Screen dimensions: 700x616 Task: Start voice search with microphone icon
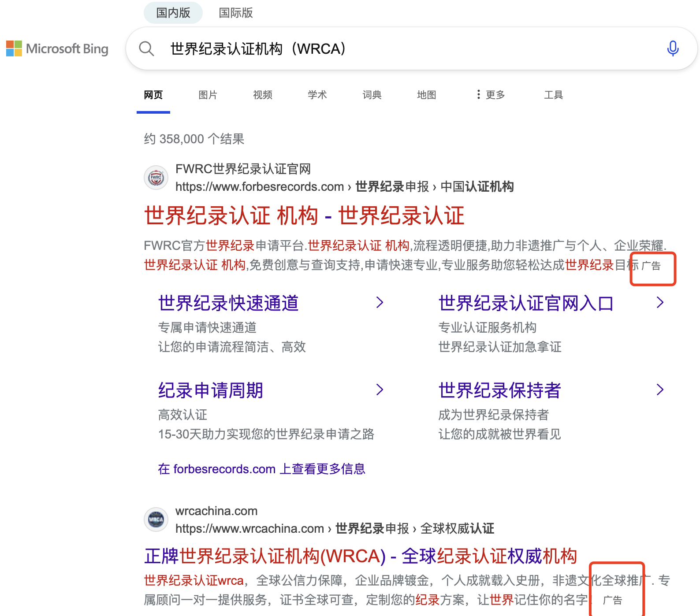tap(673, 48)
